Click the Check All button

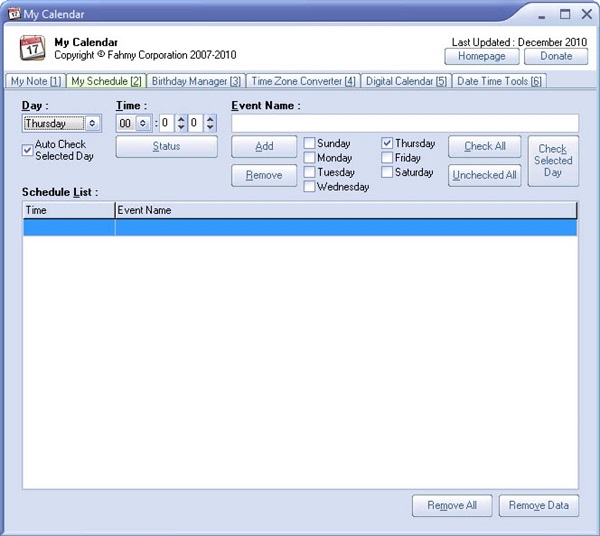485,146
